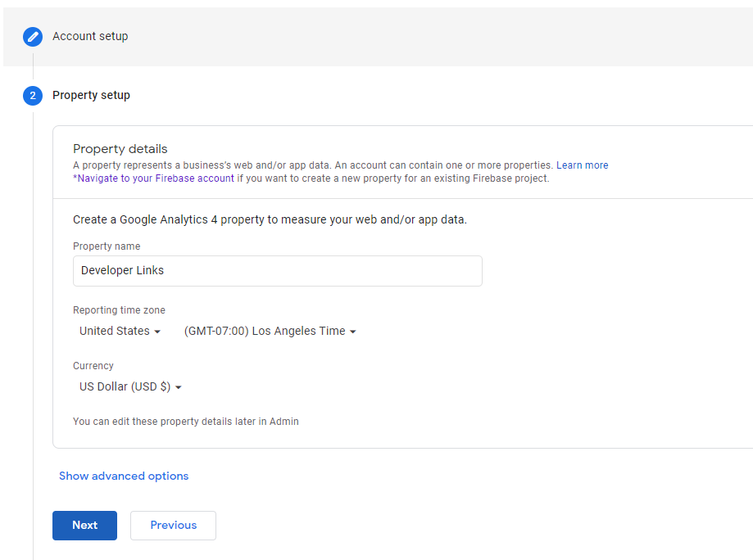Go back to the Account setup step
This screenshot has width=753, height=560.
pyautogui.click(x=90, y=36)
